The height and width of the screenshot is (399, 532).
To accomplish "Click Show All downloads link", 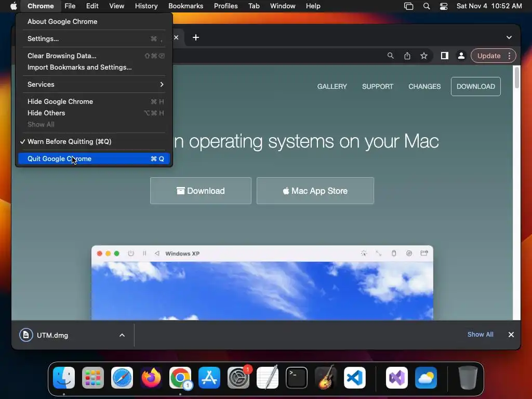I will [x=481, y=335].
